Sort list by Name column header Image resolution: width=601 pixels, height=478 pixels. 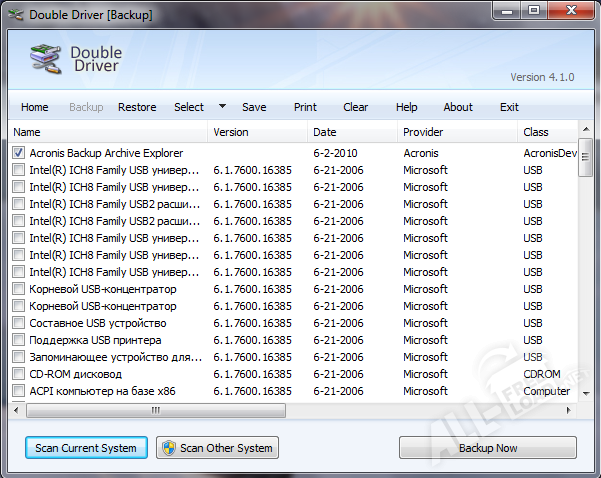click(x=107, y=132)
